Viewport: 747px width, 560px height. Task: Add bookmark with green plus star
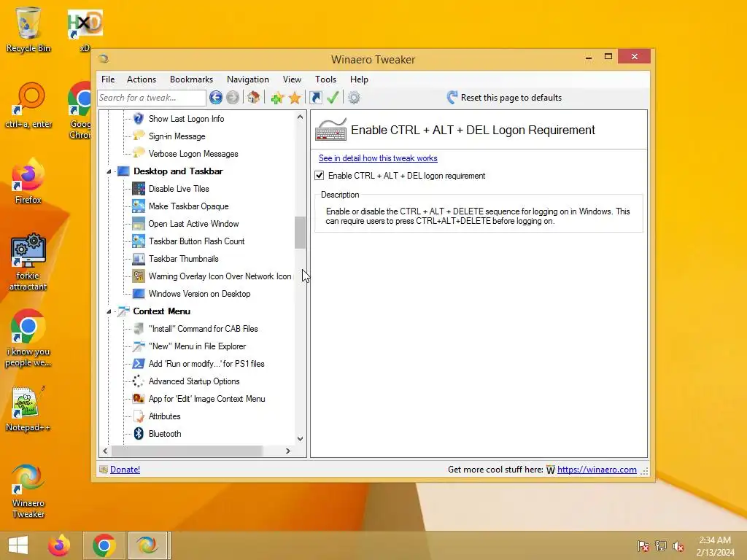pyautogui.click(x=276, y=98)
